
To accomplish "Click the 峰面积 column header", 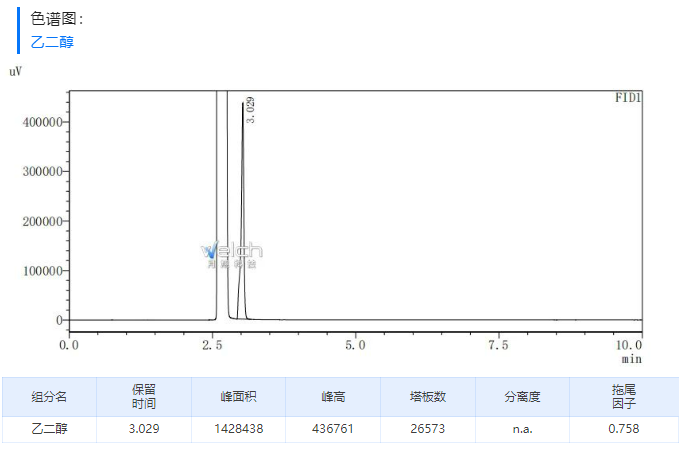I will point(238,397).
